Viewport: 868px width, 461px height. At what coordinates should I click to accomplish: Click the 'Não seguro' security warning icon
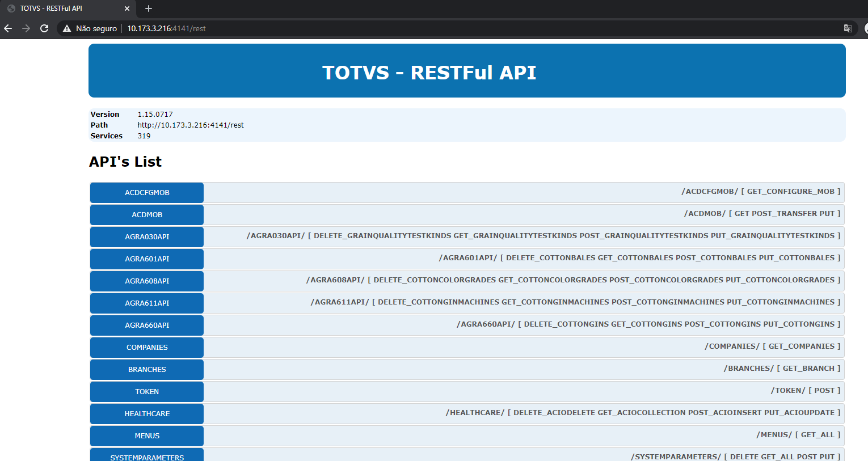tap(67, 28)
